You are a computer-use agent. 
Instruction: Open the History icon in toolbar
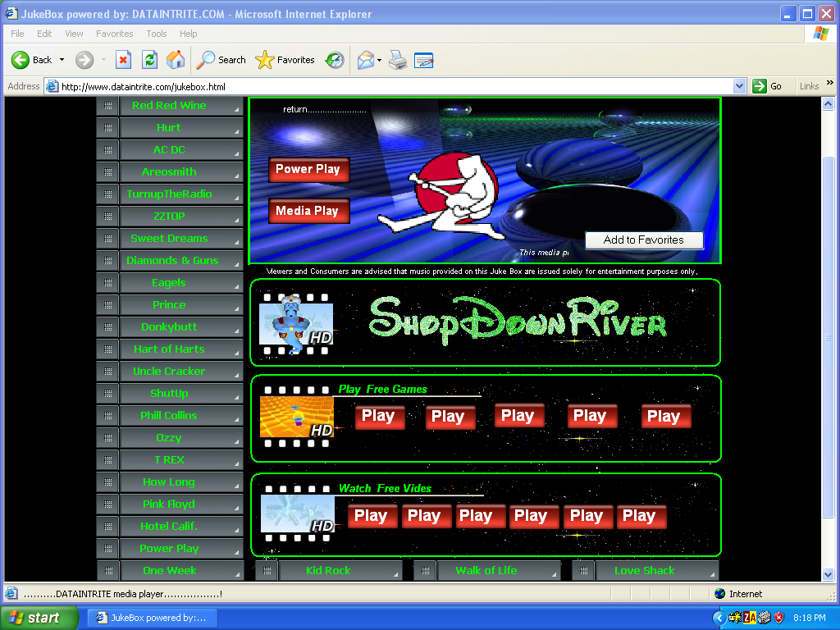[335, 60]
